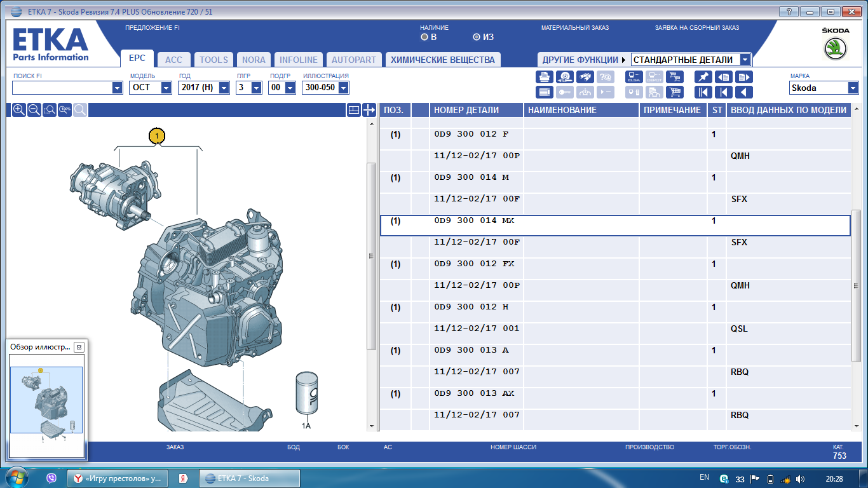
Task: Zoom in on the illustration
Action: [19, 110]
